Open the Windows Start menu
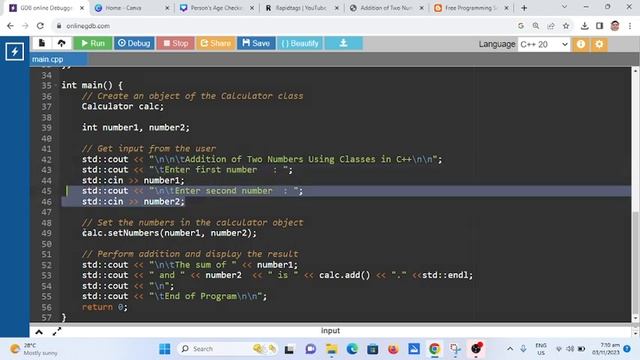The height and width of the screenshot is (360, 640). click(x=165, y=349)
